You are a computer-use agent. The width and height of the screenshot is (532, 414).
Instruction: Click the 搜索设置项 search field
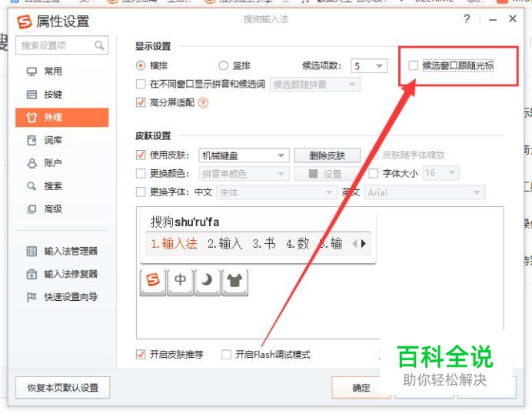pos(62,45)
